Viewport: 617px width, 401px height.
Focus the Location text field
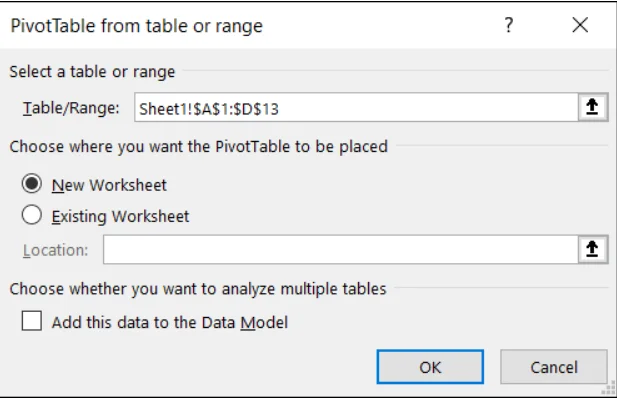click(338, 249)
